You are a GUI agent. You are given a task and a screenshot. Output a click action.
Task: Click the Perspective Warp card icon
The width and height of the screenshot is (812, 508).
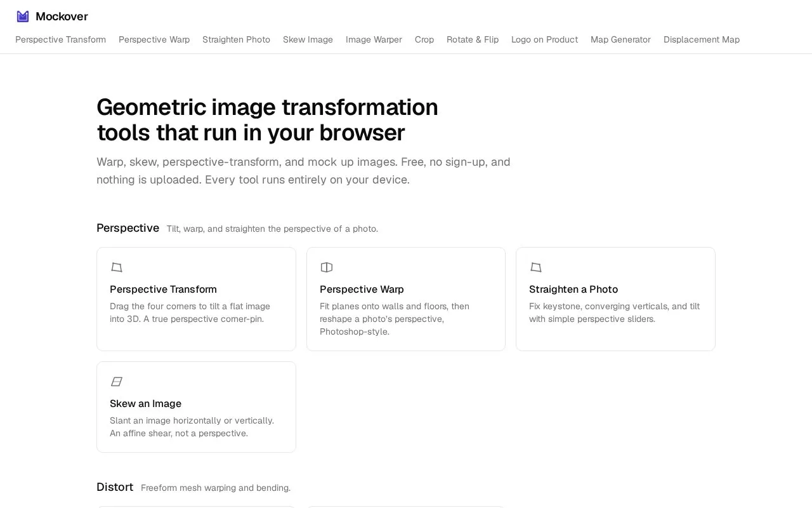[327, 267]
